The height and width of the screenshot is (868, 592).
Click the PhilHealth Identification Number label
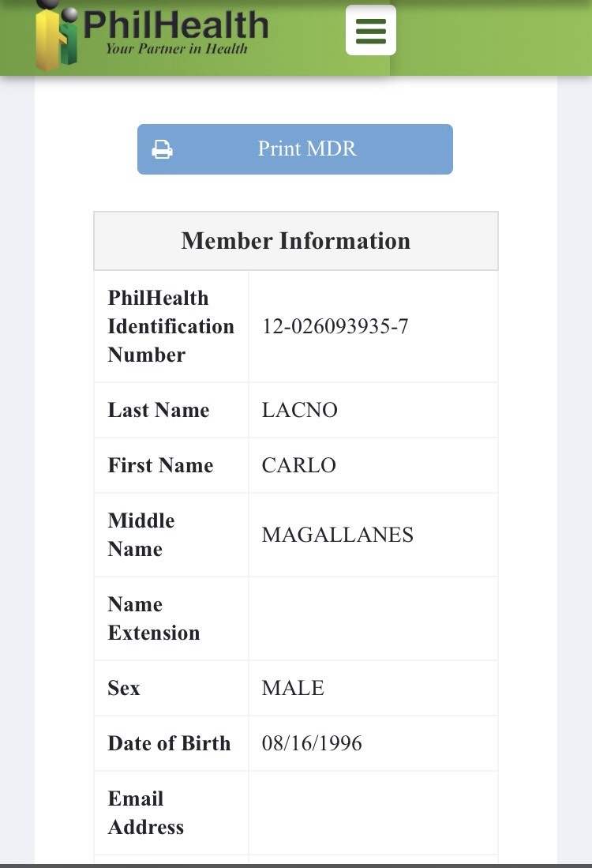[x=170, y=326]
